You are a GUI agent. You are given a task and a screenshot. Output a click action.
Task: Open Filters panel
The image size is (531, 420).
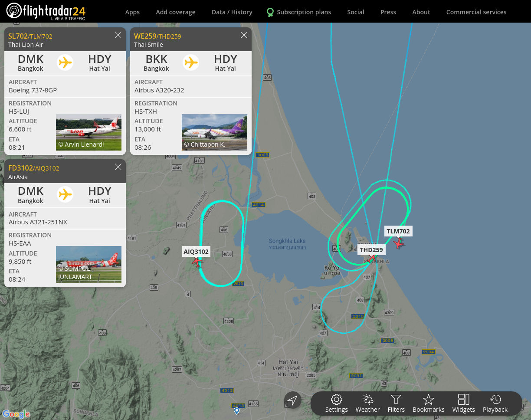point(396,404)
